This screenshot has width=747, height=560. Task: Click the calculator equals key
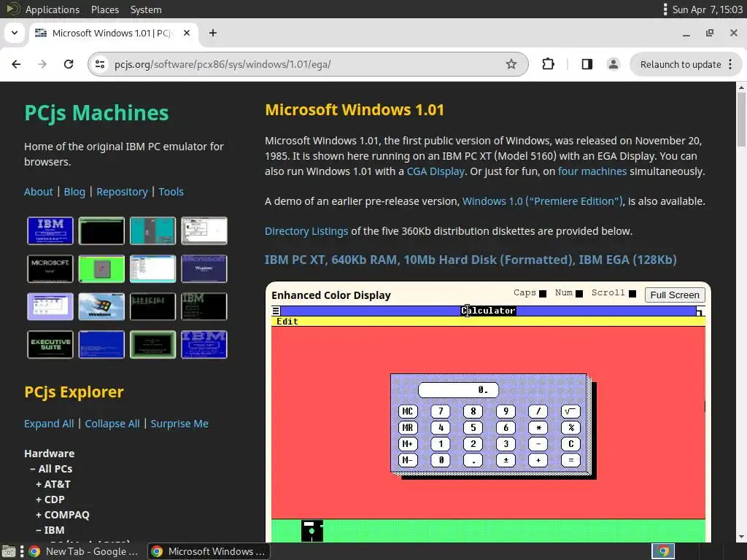pos(570,460)
